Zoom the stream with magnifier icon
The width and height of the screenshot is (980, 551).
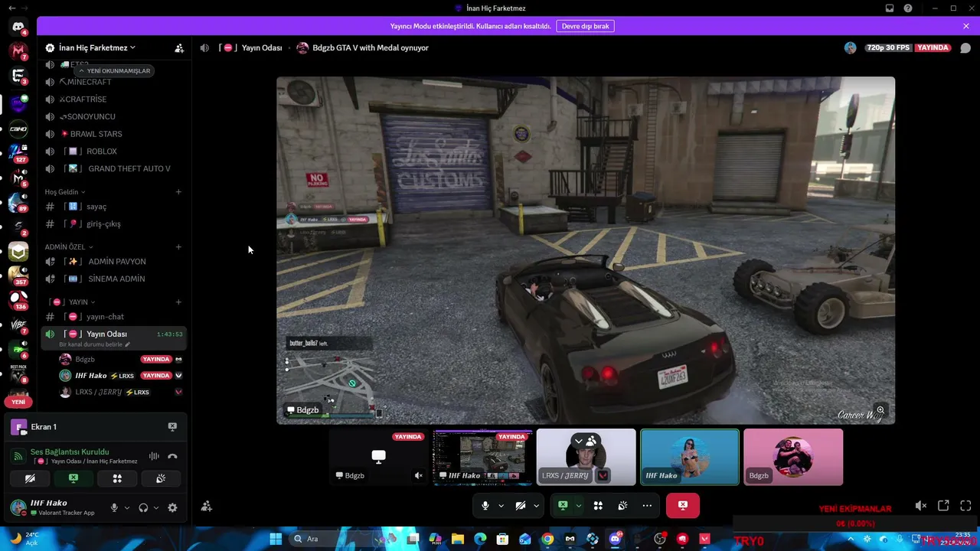[880, 411]
